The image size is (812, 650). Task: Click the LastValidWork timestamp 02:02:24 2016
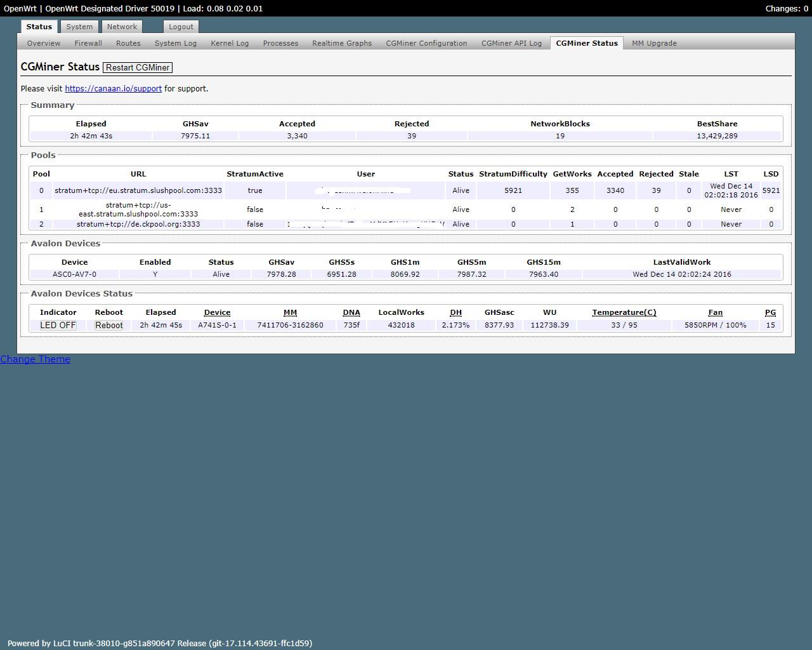[682, 274]
